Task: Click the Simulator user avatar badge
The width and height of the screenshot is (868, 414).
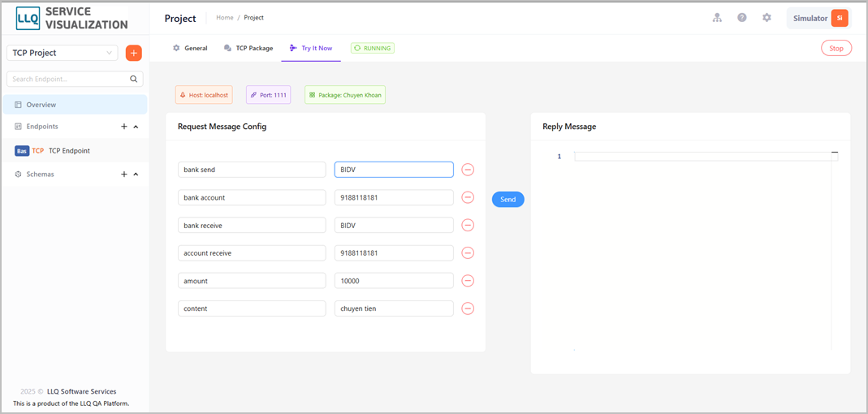Action: click(840, 18)
